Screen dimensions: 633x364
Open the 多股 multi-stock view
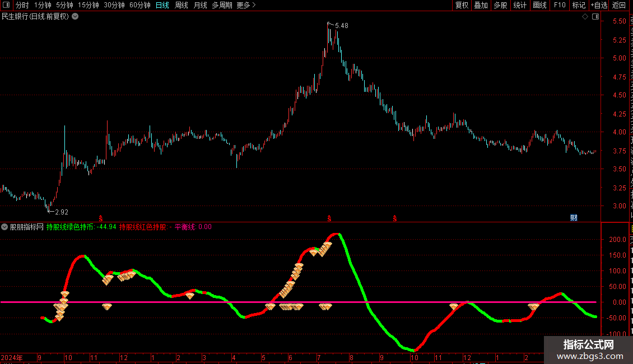coord(500,5)
